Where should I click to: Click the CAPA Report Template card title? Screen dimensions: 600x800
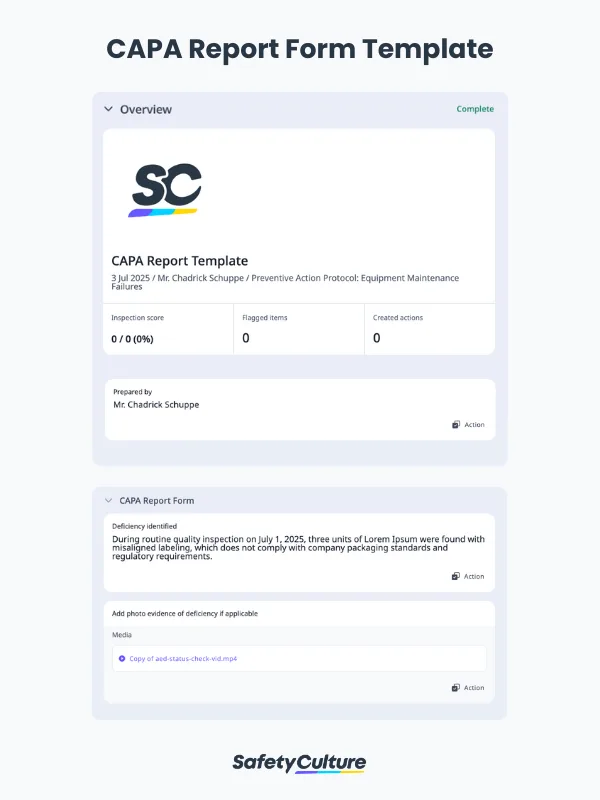click(x=180, y=261)
